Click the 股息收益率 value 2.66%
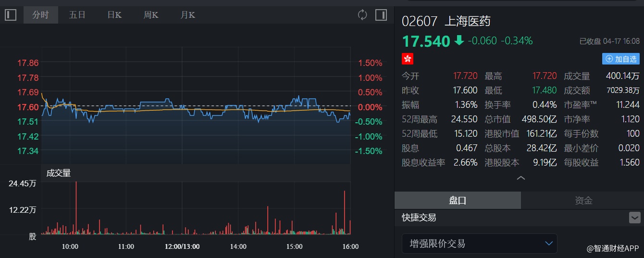Viewport: 644px width, 258px height. [466, 163]
